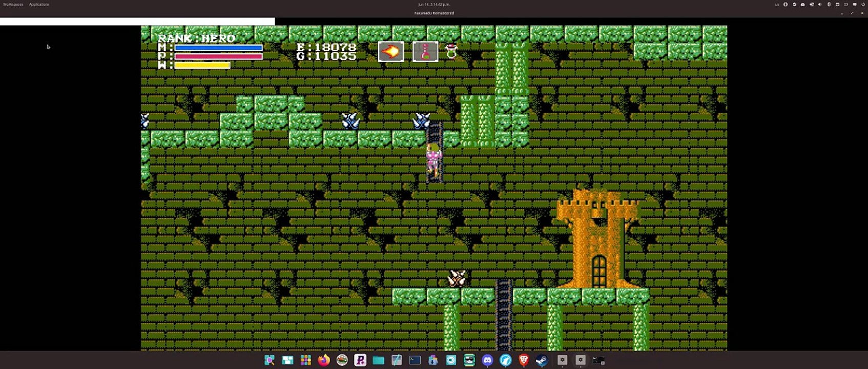Launch Firefox from the dock
The height and width of the screenshot is (369, 868).
(324, 360)
